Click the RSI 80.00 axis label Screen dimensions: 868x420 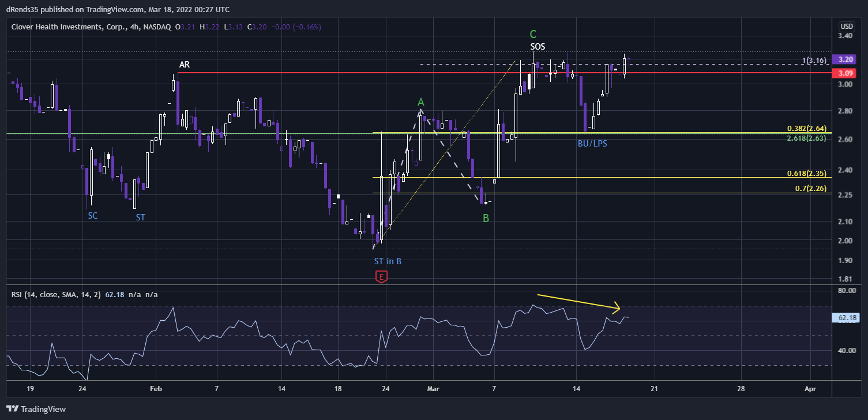(846, 291)
